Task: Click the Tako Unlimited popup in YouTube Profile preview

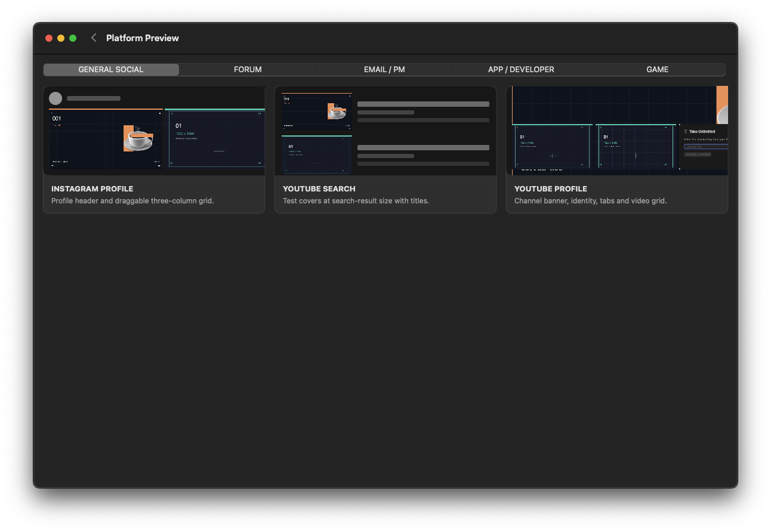Action: (704, 147)
